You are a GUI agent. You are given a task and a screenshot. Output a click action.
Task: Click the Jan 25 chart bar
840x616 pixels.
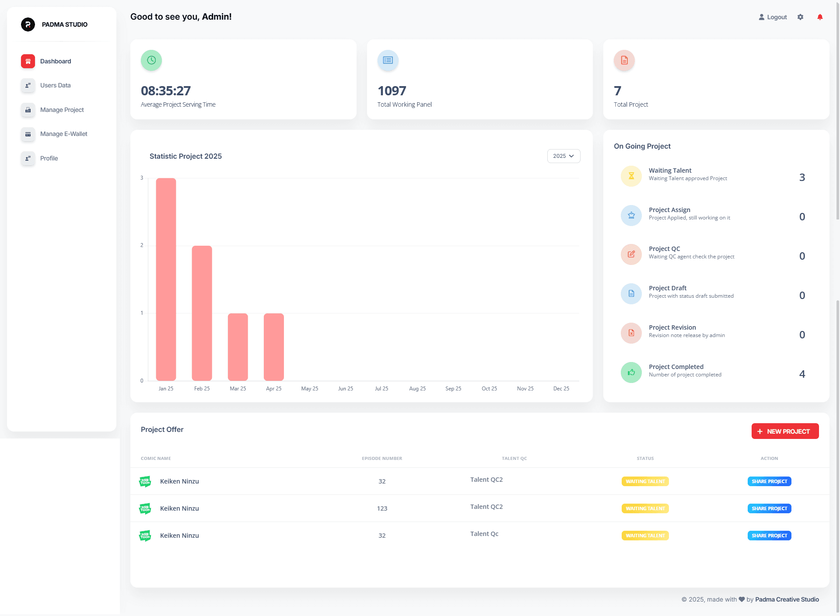(166, 279)
